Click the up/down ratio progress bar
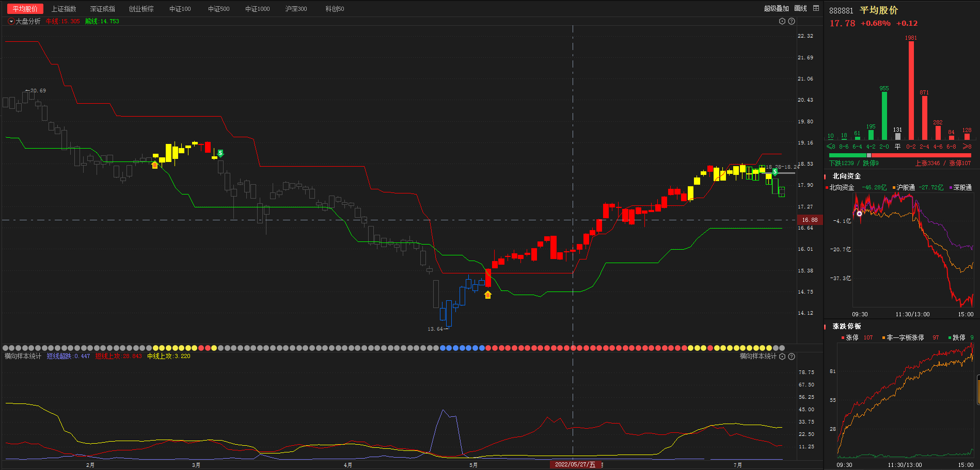This screenshot has height=470, width=980. [900, 155]
